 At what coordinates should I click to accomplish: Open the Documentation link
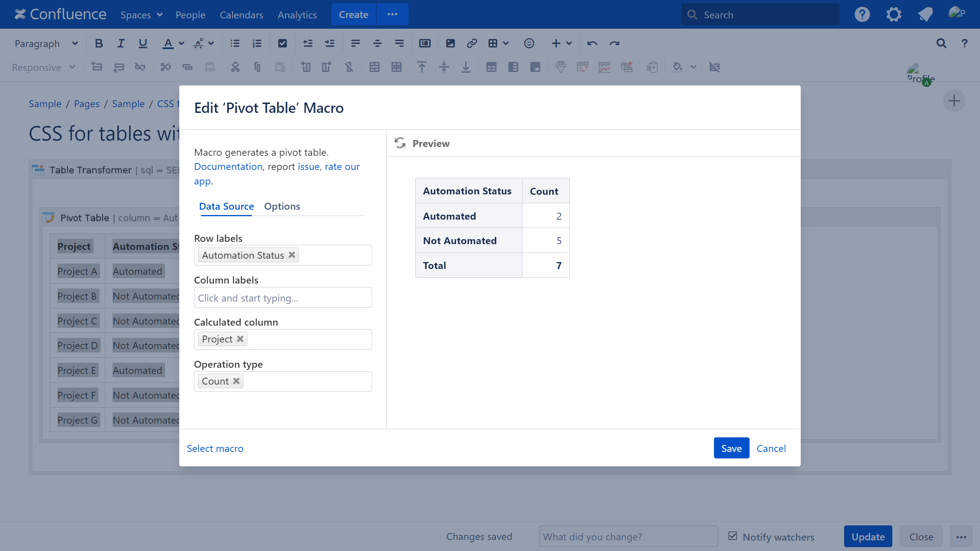tap(228, 166)
